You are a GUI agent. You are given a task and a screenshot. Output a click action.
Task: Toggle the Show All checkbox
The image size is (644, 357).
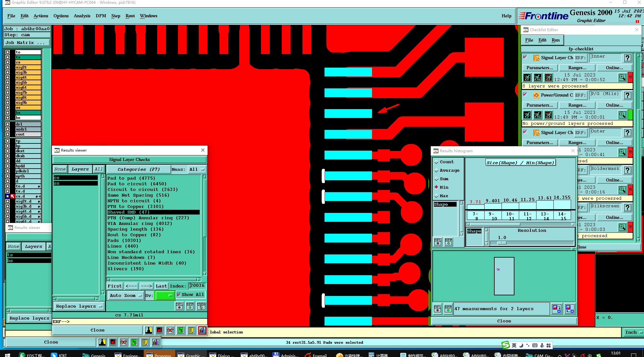179,295
